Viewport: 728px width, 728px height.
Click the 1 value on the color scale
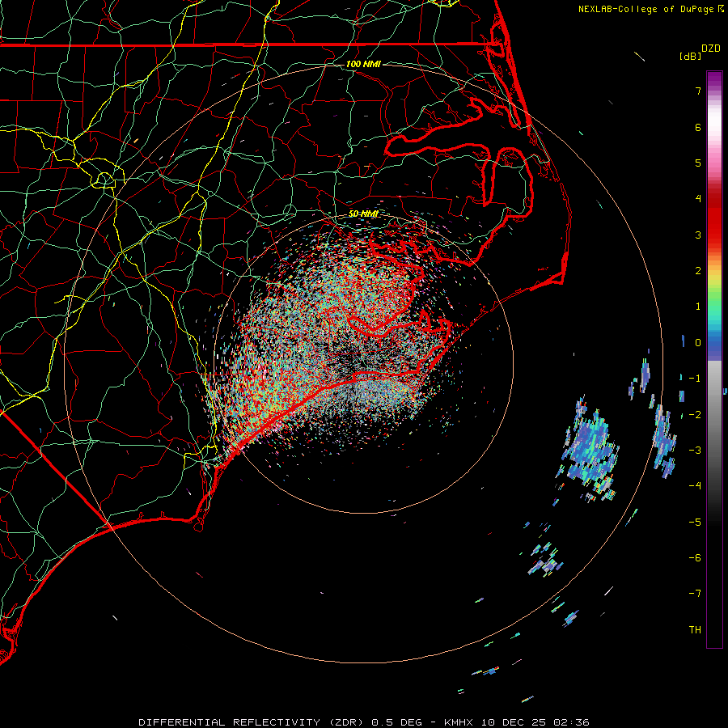[698, 307]
